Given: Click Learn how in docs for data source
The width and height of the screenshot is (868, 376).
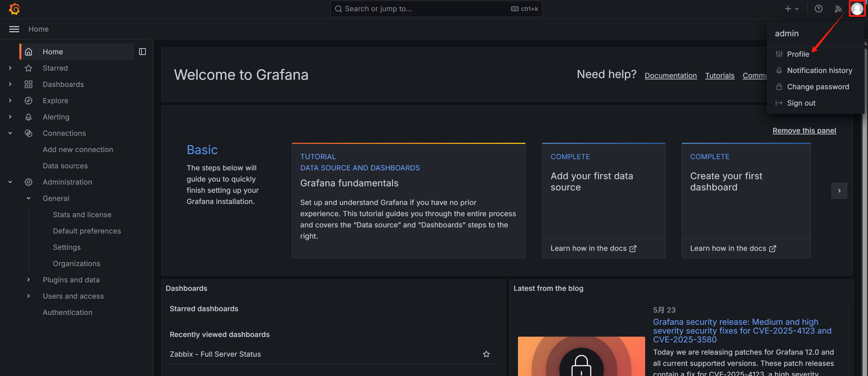Looking at the screenshot, I should click(593, 248).
